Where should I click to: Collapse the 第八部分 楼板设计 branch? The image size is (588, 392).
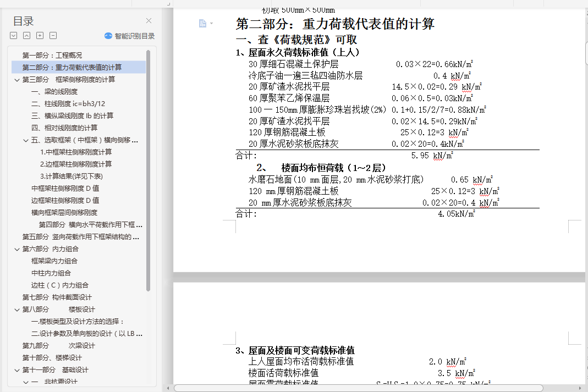point(17,310)
